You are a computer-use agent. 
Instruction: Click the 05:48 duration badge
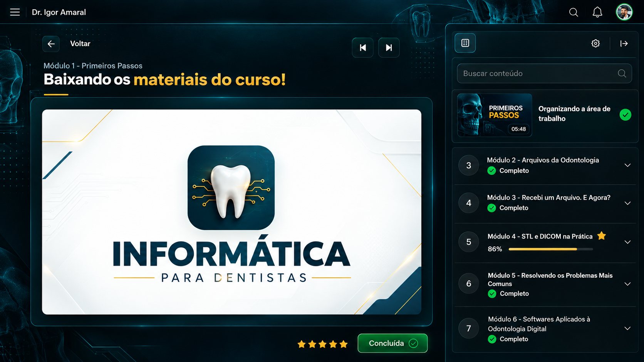pos(518,129)
